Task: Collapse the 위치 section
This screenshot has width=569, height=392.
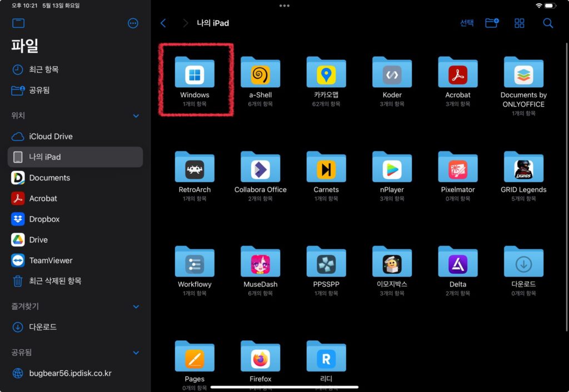Action: coord(136,115)
